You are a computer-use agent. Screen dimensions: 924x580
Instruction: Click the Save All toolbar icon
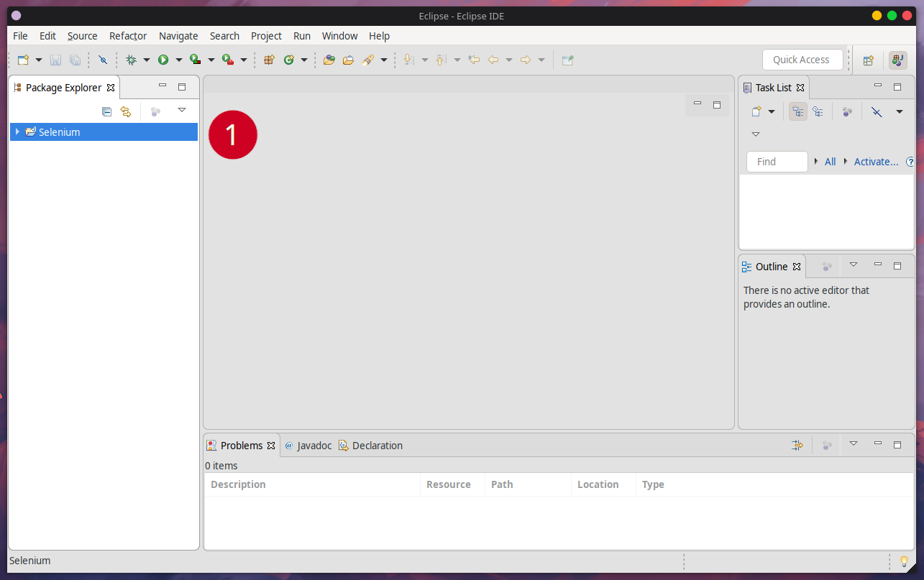pyautogui.click(x=75, y=60)
